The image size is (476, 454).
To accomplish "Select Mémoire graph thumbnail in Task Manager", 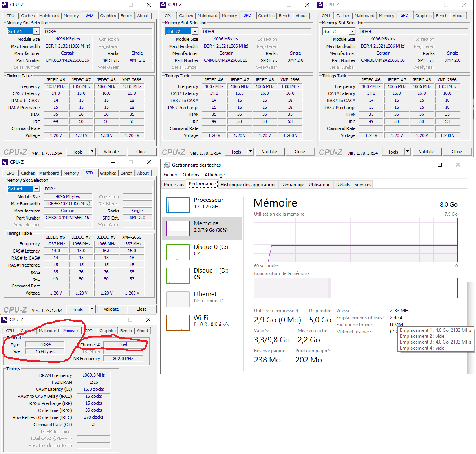I will (x=178, y=229).
